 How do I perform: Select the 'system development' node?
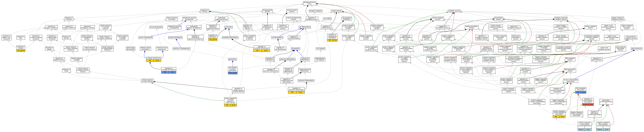145,37
